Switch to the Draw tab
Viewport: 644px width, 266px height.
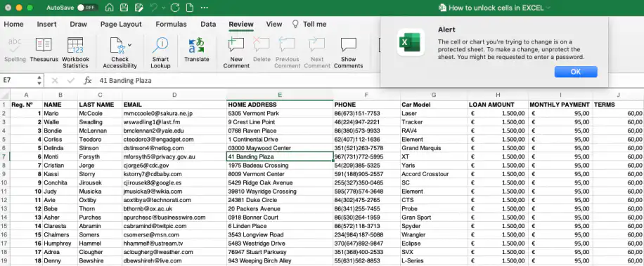point(79,24)
